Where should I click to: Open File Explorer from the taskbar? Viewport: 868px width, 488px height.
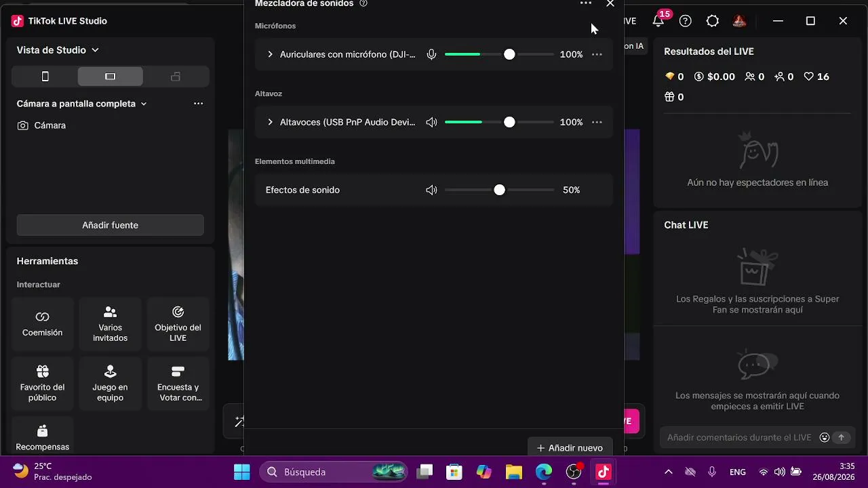point(514,472)
